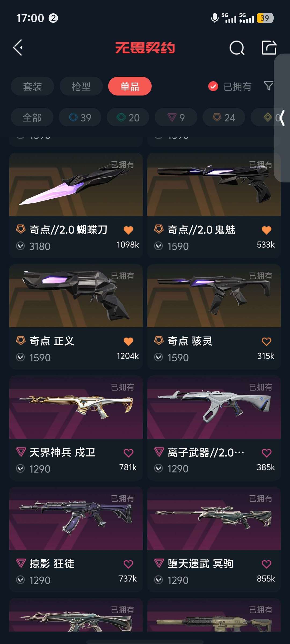Select the 全部 rarity filter

point(32,118)
